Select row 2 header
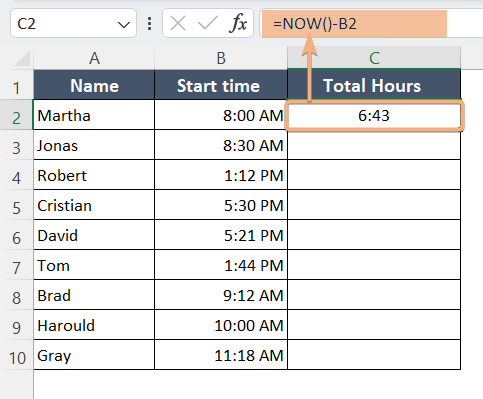Screen dimensions: 483x399 pyautogui.click(x=17, y=115)
